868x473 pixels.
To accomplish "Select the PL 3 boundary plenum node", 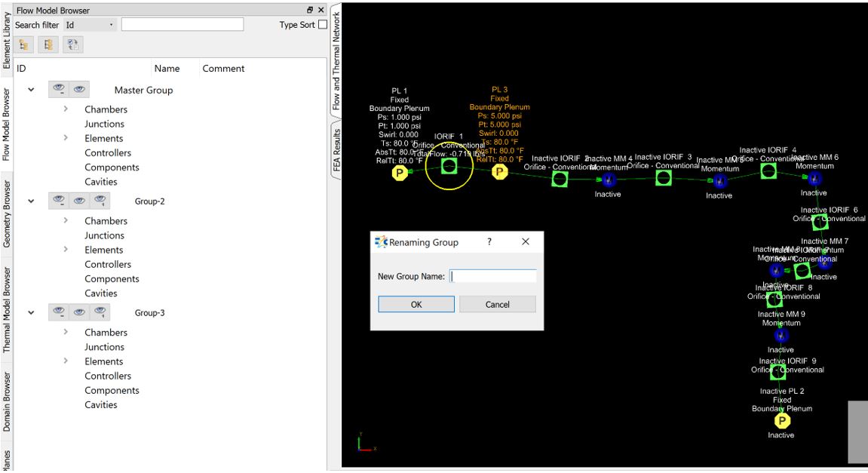I will point(499,173).
